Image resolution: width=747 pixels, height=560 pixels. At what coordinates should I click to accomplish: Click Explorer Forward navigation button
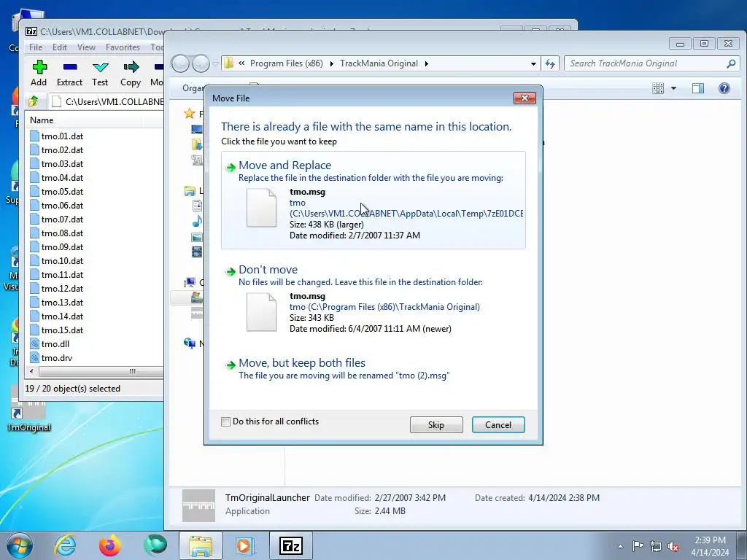(x=201, y=64)
